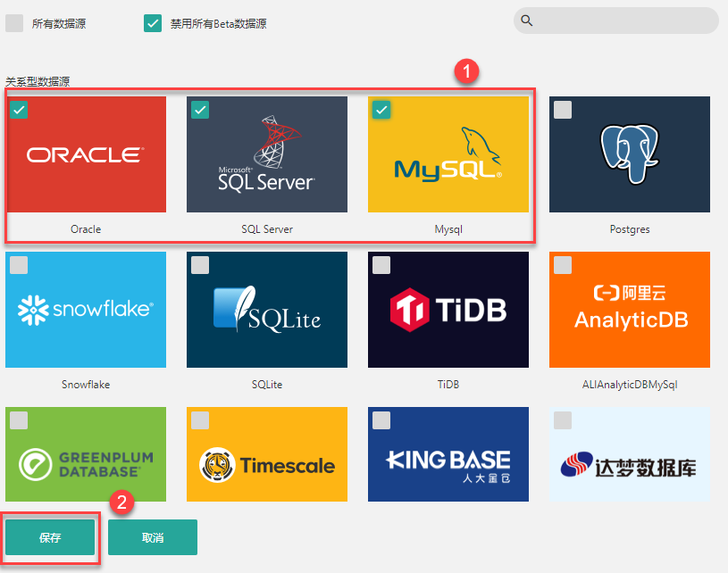The width and height of the screenshot is (728, 573).
Task: Click the MySQL dolphin logo tile
Action: pos(448,155)
